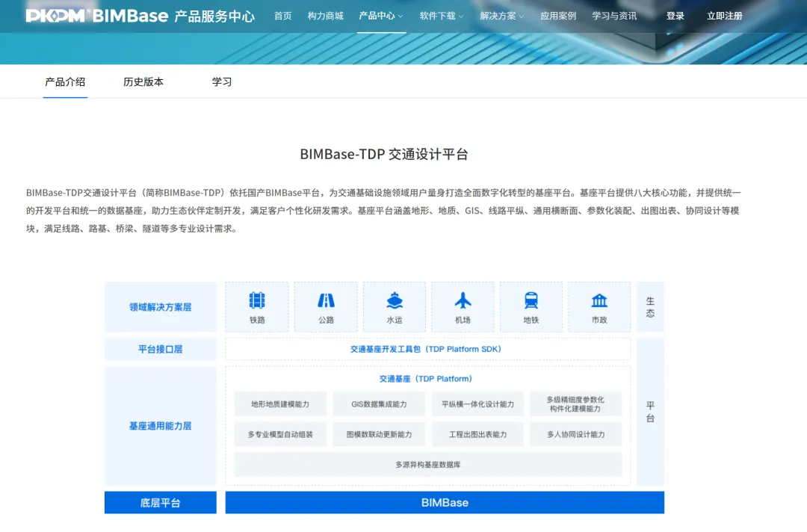Expand the 产品中心 dropdown chevron
Screen dimensions: 807x532
pyautogui.click(x=401, y=16)
